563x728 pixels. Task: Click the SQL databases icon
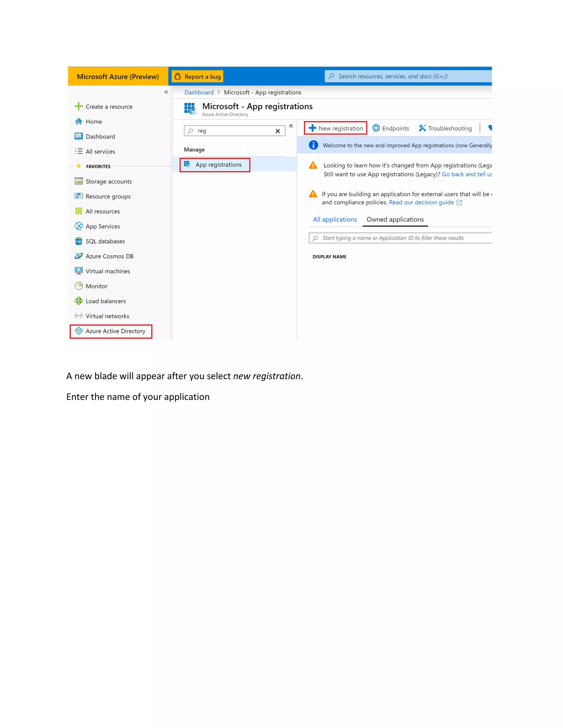click(78, 241)
